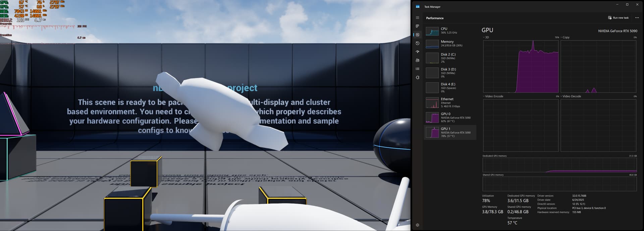
Task: Go to the Processes page icon
Action: (417, 26)
